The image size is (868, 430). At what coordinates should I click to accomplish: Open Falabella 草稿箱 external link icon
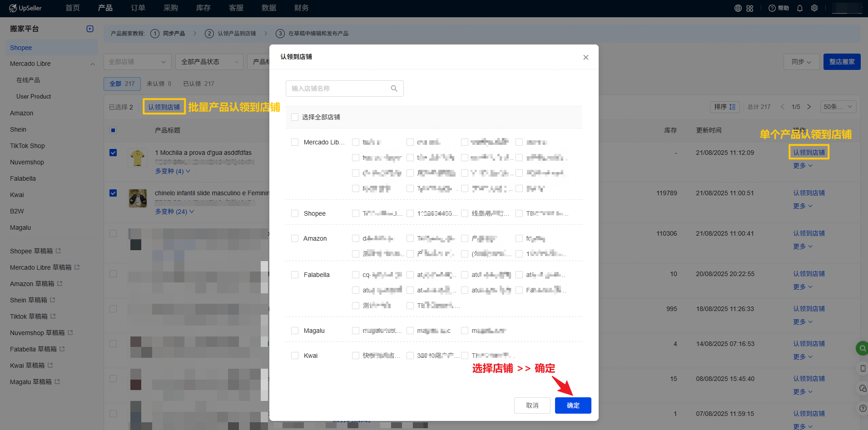[62, 349]
